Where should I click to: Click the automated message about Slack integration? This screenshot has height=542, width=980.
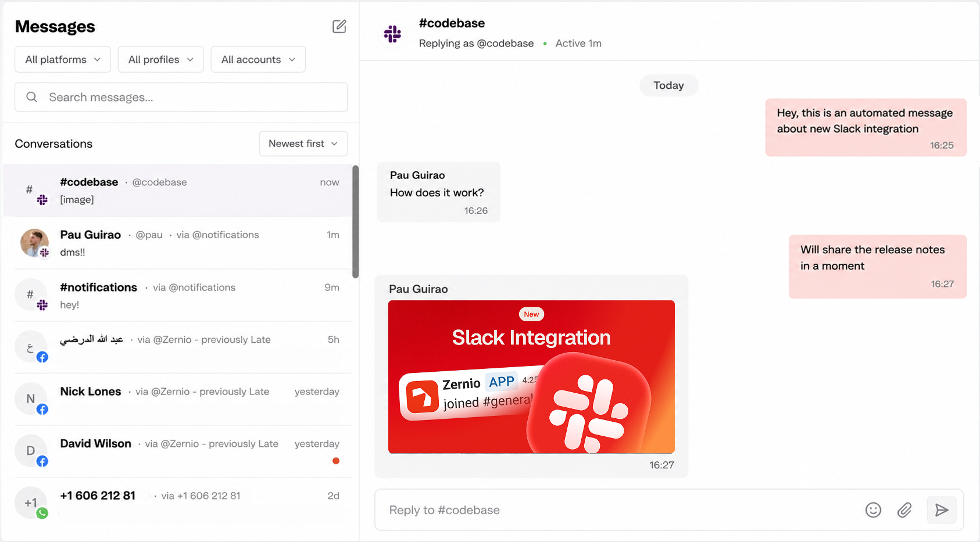tap(865, 127)
